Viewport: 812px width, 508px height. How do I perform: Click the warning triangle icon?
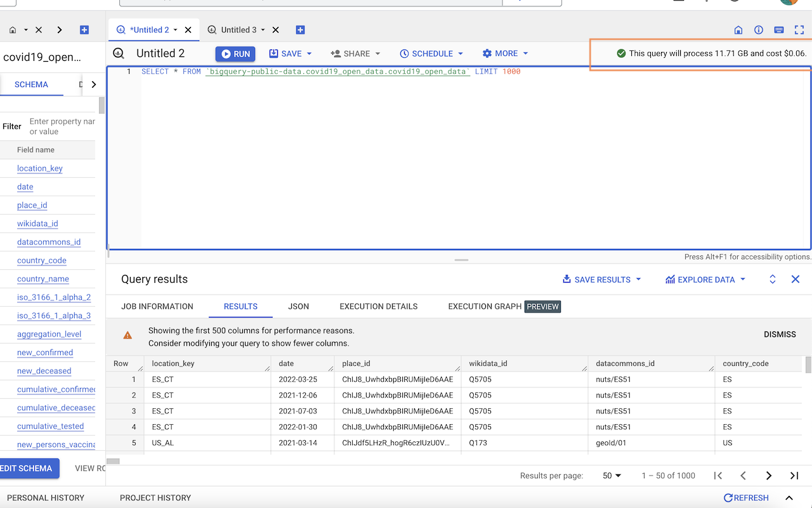[x=128, y=335]
